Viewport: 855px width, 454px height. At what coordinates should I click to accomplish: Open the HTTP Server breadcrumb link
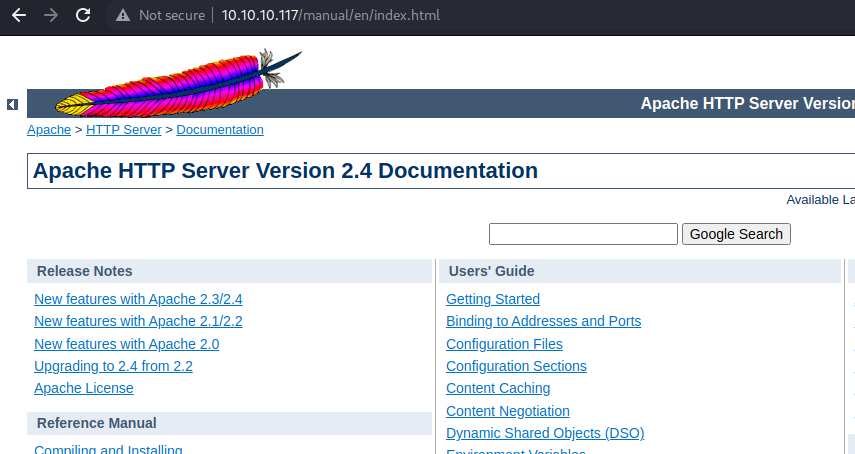124,130
